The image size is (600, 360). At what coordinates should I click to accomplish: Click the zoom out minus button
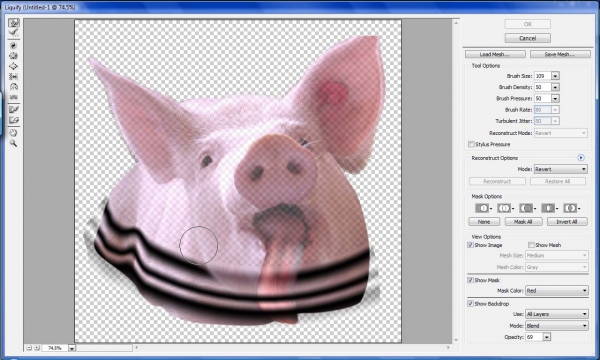click(29, 348)
